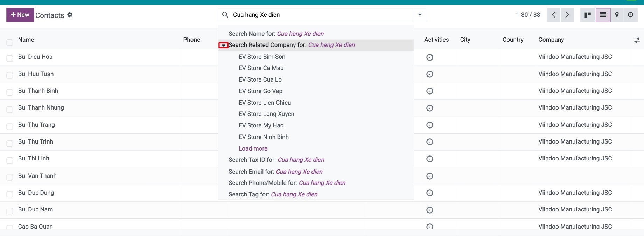Focus the contacts search input field
The height and width of the screenshot is (236, 644).
point(322,15)
